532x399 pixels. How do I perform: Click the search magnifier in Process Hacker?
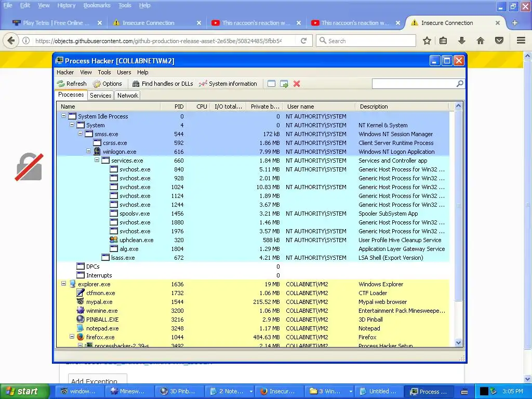point(460,84)
